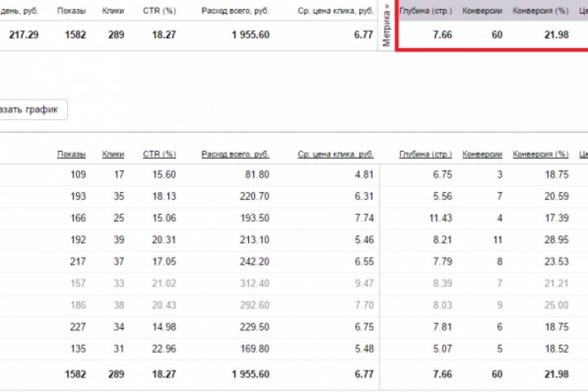Select the '28.95' conversion percent cell
This screenshot has height=392, width=588.
pyautogui.click(x=556, y=240)
